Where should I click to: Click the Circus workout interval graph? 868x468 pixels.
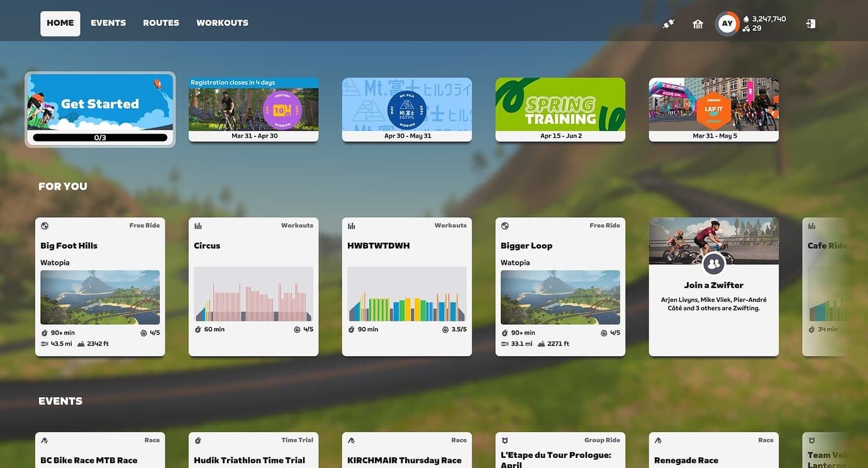253,294
